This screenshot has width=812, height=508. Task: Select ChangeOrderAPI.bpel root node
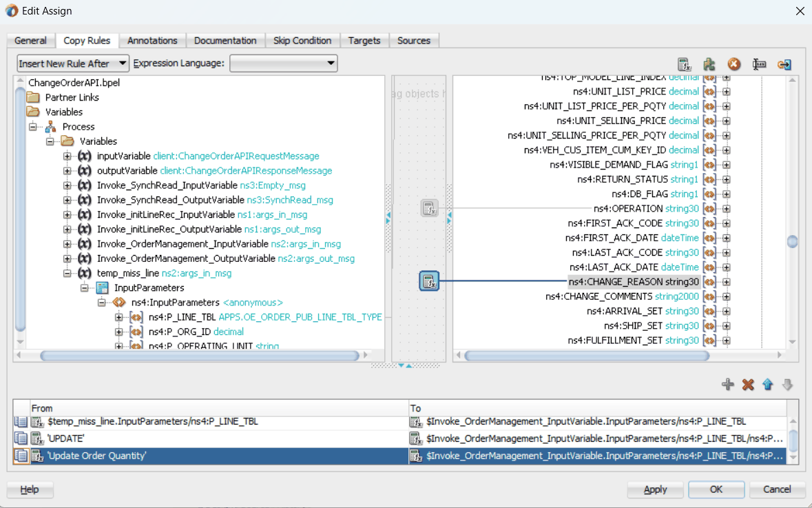click(74, 83)
